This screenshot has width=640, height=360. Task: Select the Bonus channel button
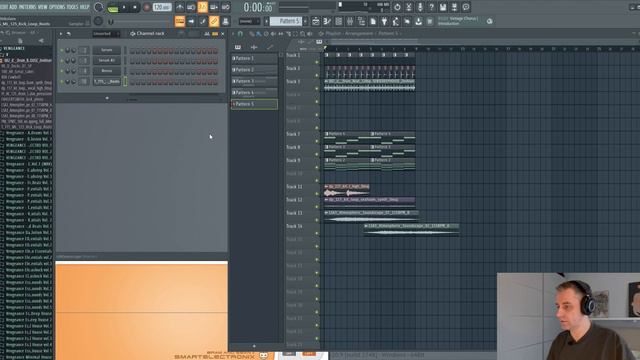(x=107, y=71)
